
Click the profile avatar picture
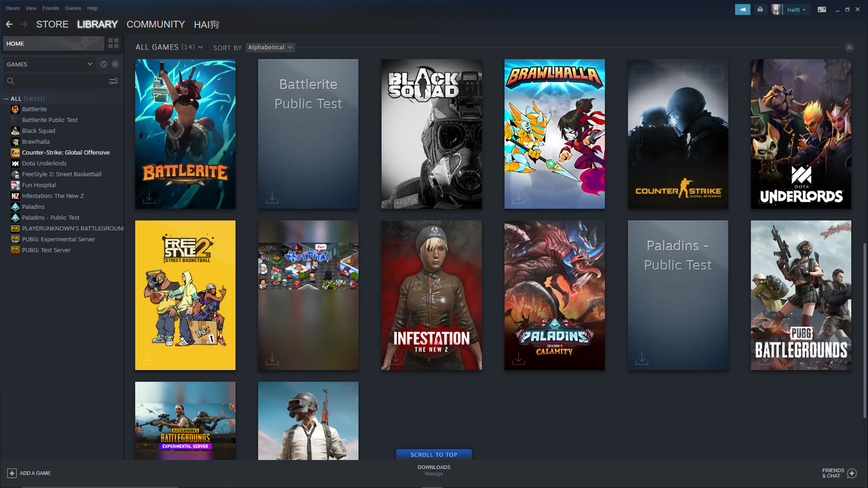click(x=776, y=9)
